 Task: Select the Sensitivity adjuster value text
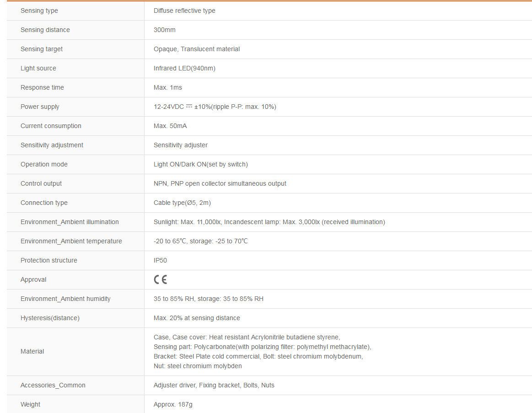point(181,145)
